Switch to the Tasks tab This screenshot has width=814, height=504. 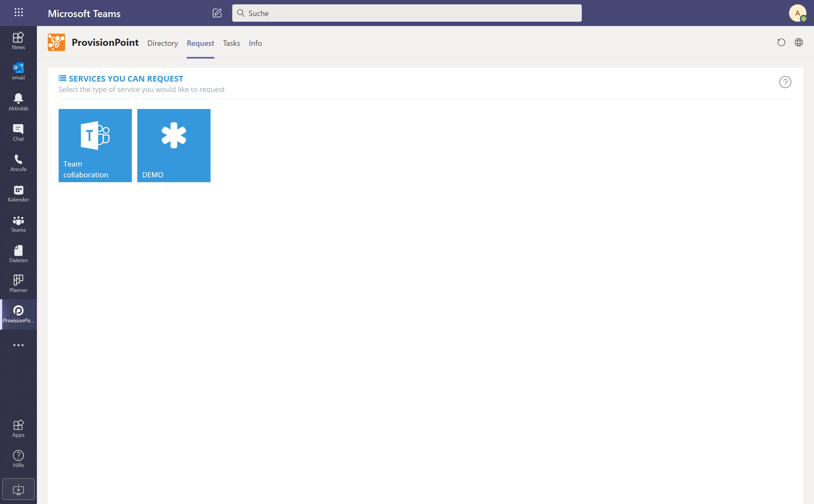[231, 43]
